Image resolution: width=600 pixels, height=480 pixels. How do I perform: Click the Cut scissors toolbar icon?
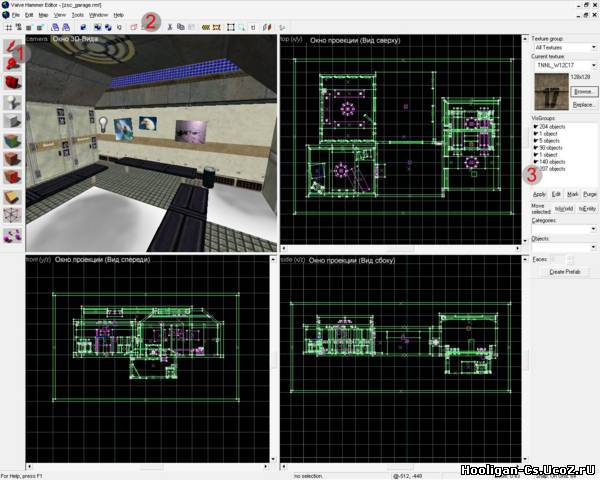170,27
